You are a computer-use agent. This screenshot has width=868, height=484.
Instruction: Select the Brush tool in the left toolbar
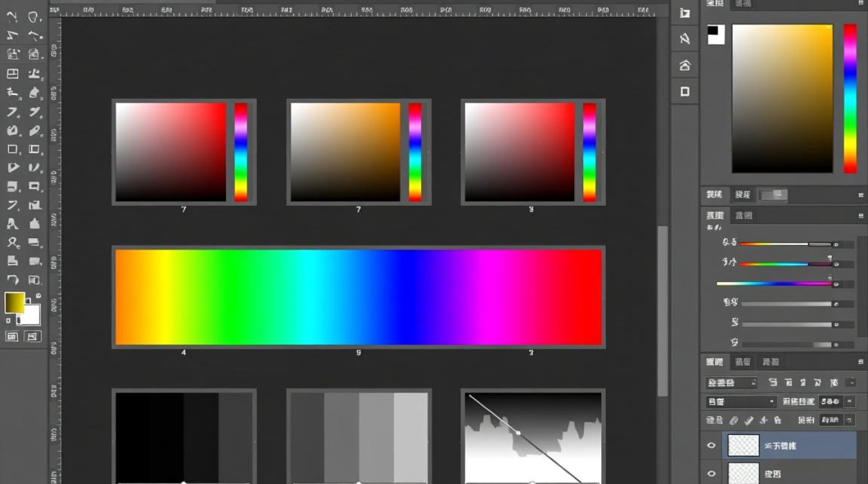[x=34, y=90]
